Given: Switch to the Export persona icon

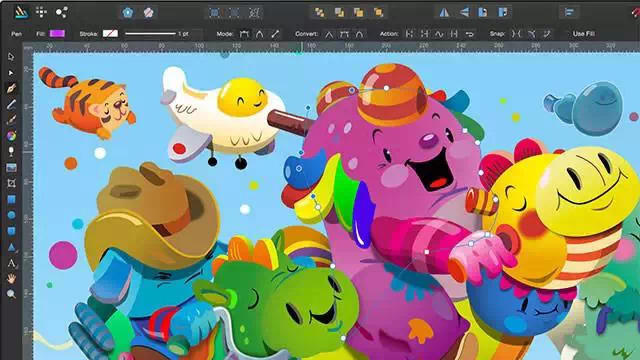Looking at the screenshot, I should click(x=62, y=12).
